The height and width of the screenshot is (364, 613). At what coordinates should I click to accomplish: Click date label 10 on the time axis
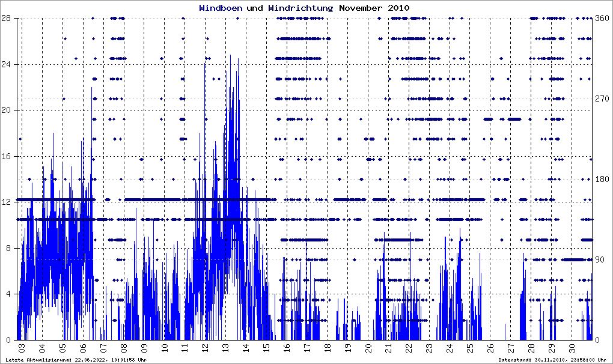165,348
